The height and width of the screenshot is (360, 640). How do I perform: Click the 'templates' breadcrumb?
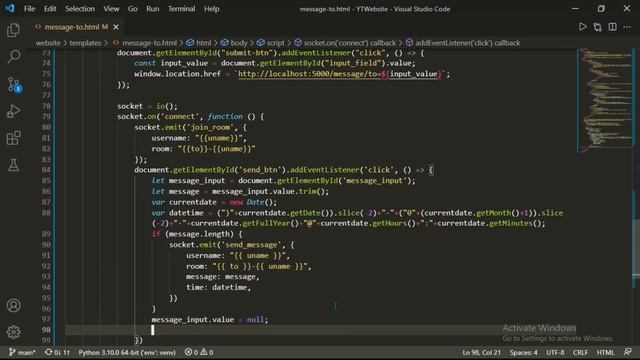pos(85,43)
